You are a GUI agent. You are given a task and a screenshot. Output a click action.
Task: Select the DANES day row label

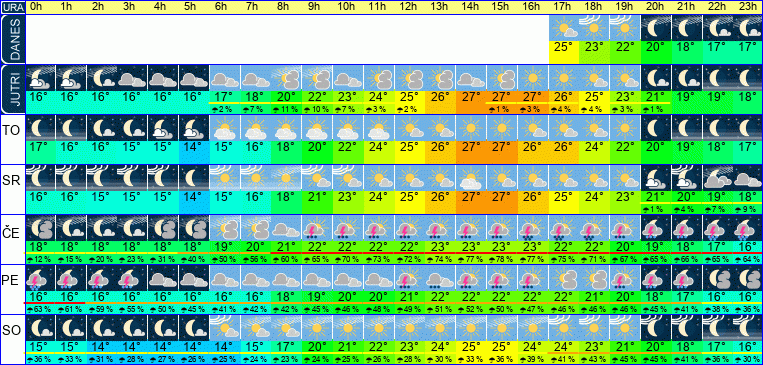13,40
